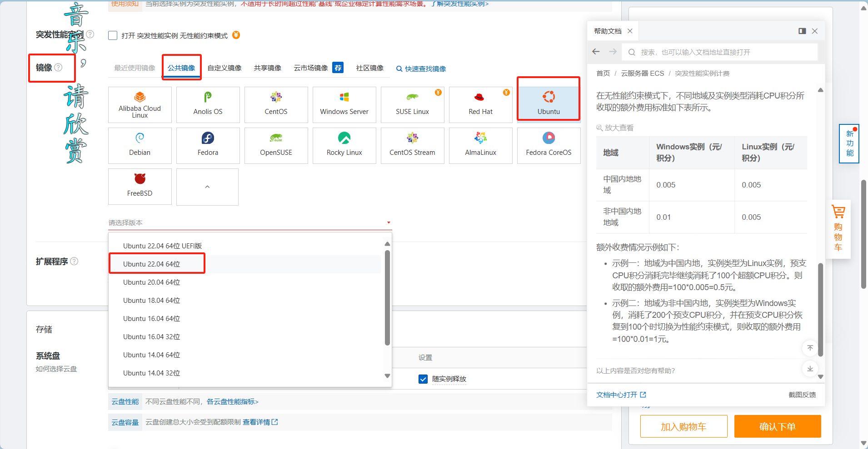Select Windows Server image
Image resolution: width=868 pixels, height=449 pixels.
[x=344, y=105]
